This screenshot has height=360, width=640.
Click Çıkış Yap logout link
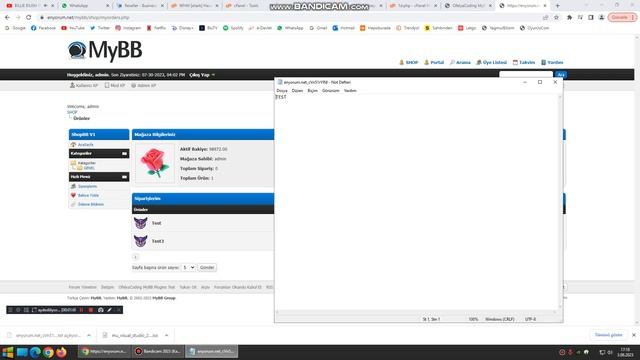click(200, 75)
